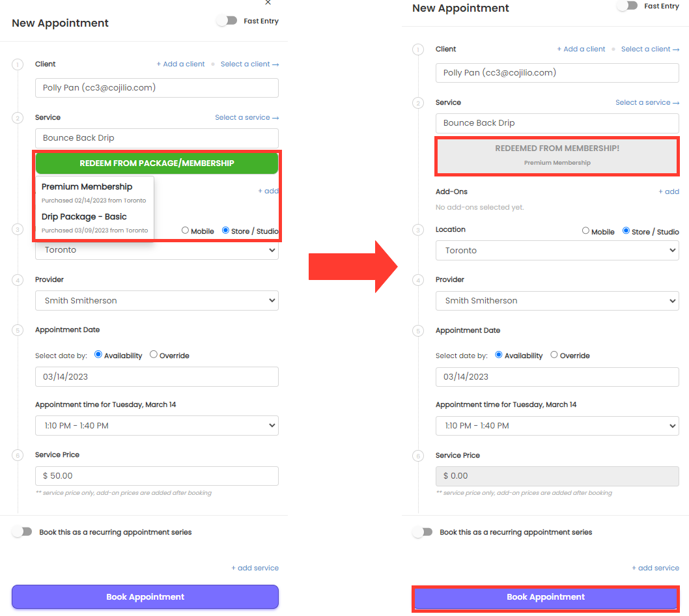Close the left New Appointment panel

click(x=268, y=3)
